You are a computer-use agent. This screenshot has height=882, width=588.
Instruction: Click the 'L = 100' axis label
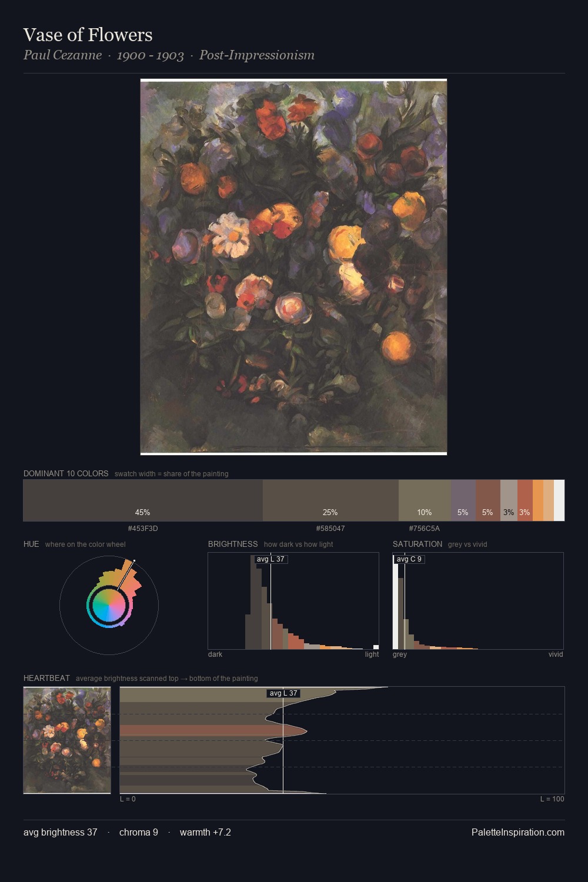tap(552, 799)
